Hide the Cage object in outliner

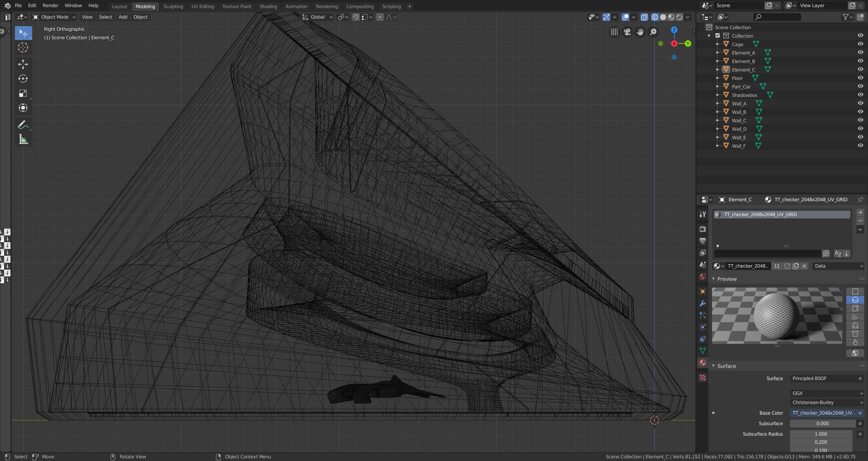pos(860,44)
